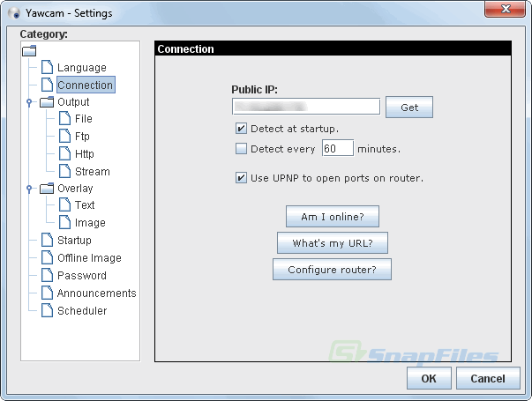
Task: Open File output settings
Action: pos(84,119)
